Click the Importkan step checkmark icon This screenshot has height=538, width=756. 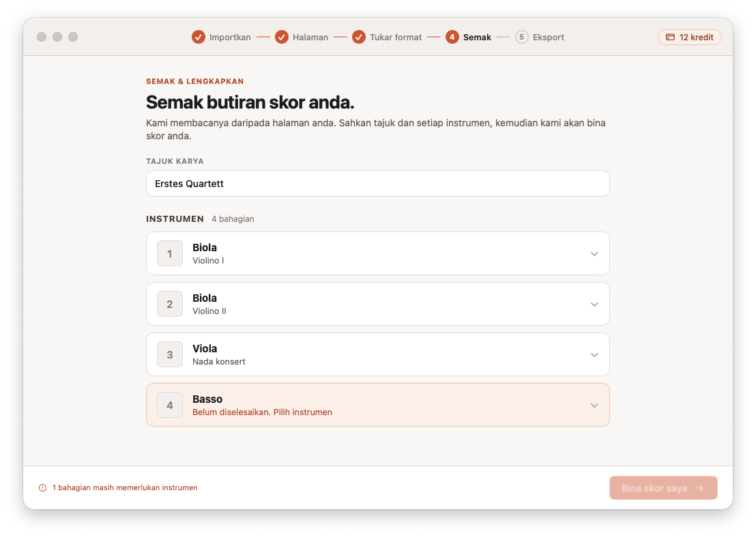(198, 37)
